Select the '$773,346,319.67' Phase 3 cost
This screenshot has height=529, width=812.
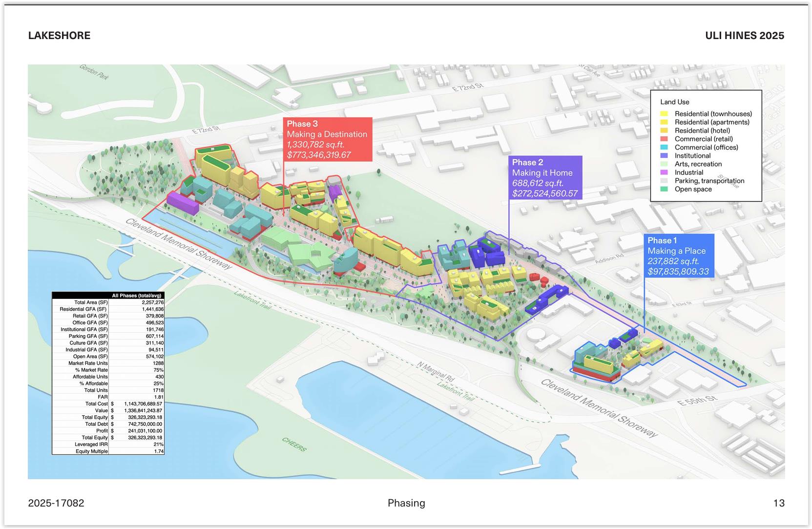319,155
